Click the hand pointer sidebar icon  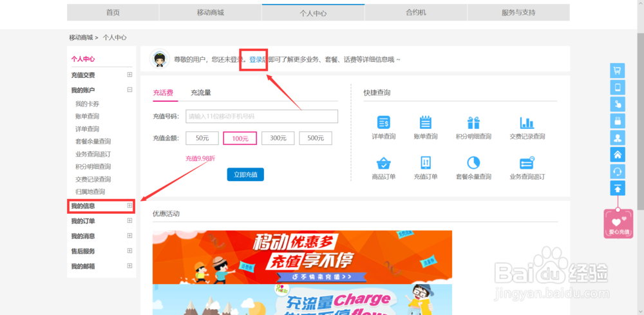pos(618,104)
